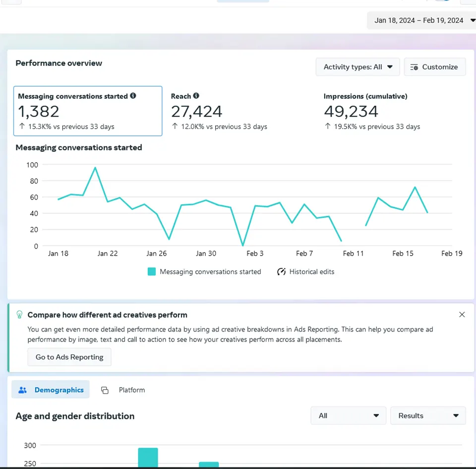Select the Demographics tab
Viewport: 476px width, 469px height.
coord(59,390)
